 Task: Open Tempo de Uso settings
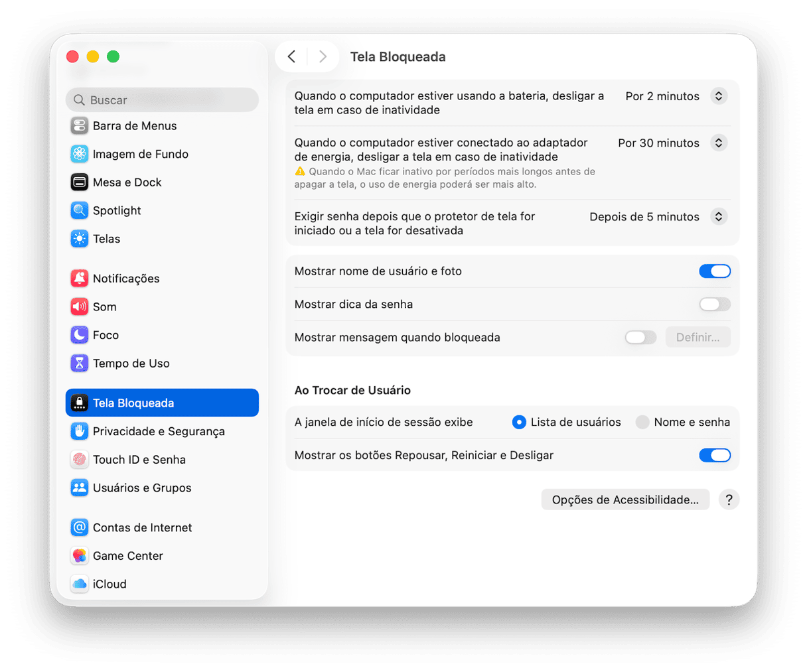pyautogui.click(x=162, y=363)
